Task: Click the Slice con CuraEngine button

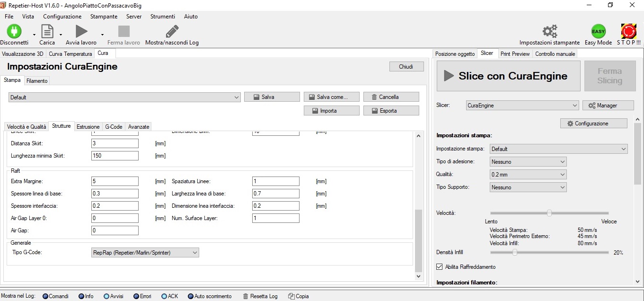Action: tap(508, 76)
